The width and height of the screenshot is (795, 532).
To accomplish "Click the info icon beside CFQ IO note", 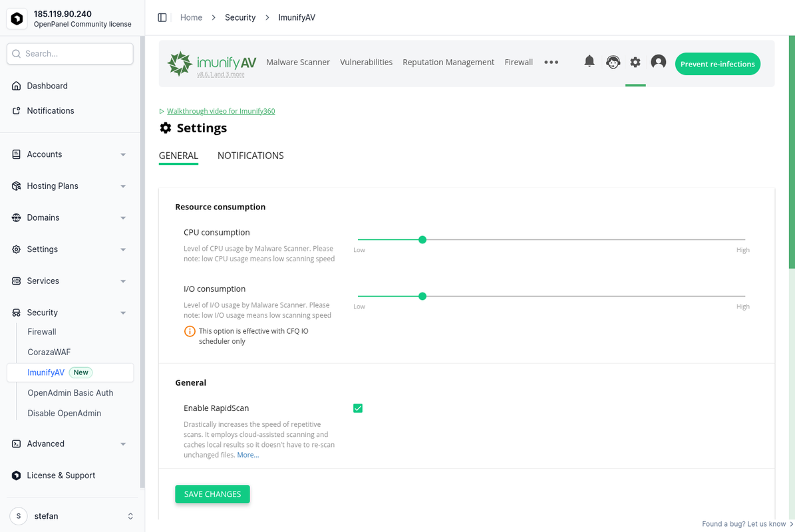I will [190, 331].
